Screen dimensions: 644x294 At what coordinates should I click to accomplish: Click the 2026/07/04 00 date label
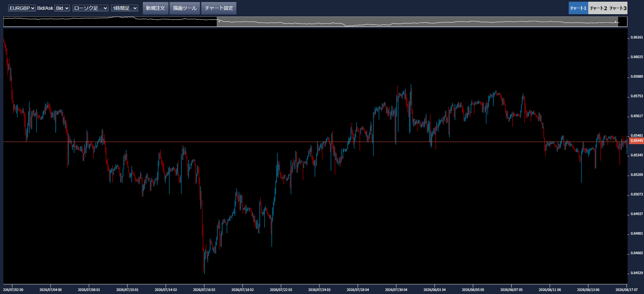click(51, 290)
